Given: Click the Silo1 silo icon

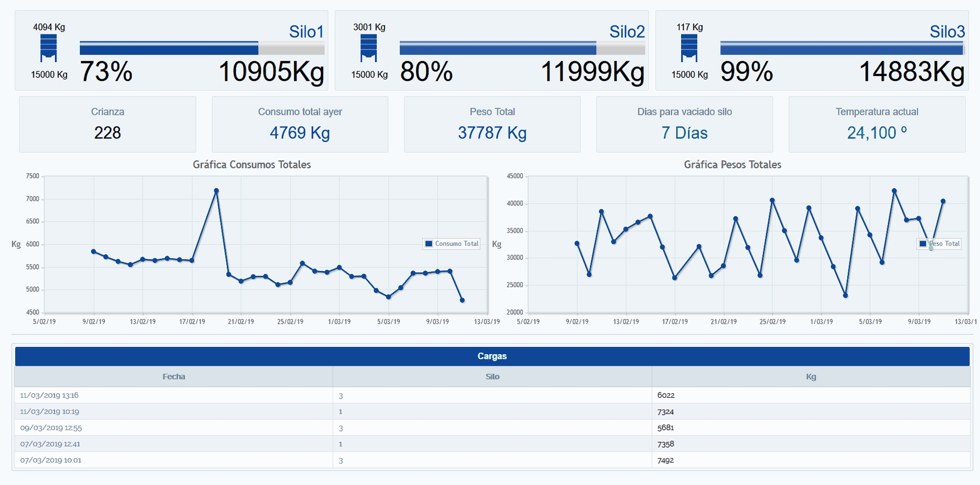Looking at the screenshot, I should point(49,48).
